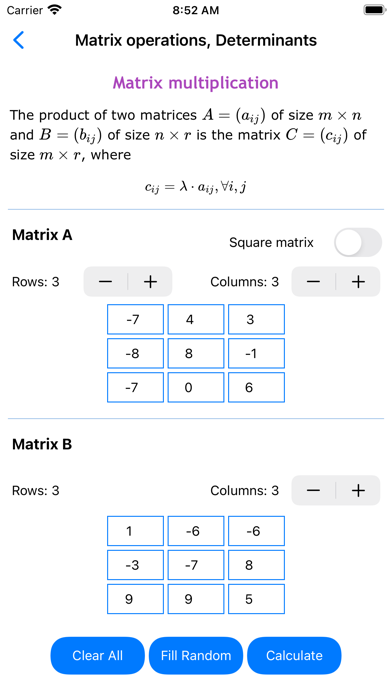Select Matrix B cell containing 1

[x=135, y=531]
